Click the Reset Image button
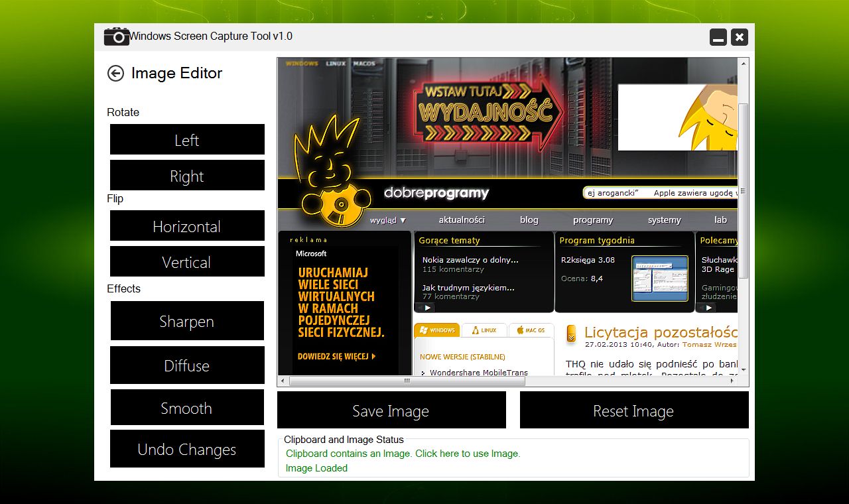Image resolution: width=849 pixels, height=504 pixels. coord(634,410)
